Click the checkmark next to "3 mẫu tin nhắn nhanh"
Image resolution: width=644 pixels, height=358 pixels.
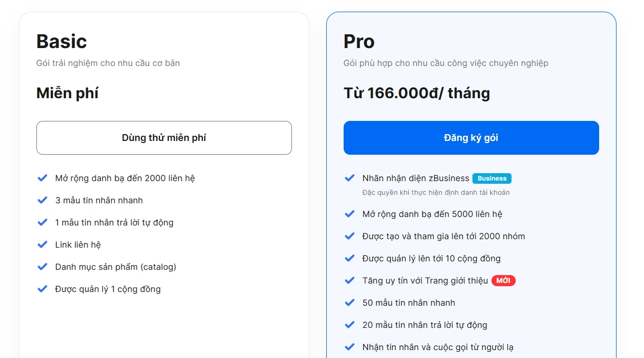[43, 200]
